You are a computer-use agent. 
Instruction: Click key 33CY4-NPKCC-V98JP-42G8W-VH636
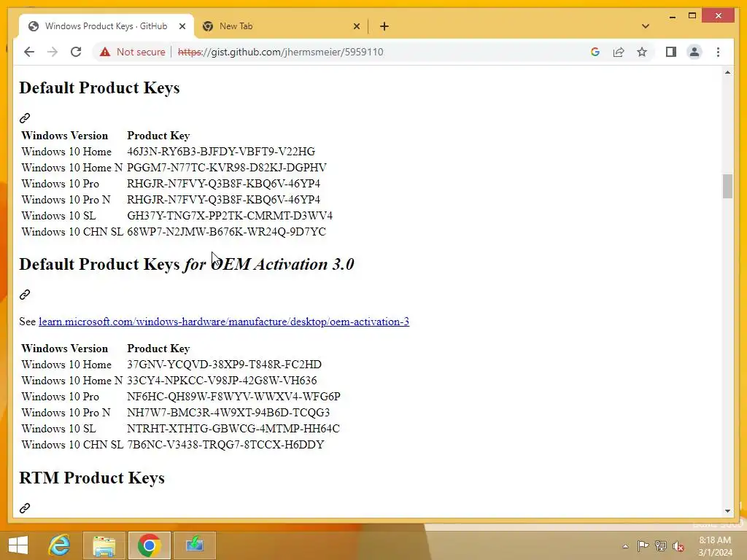(222, 381)
